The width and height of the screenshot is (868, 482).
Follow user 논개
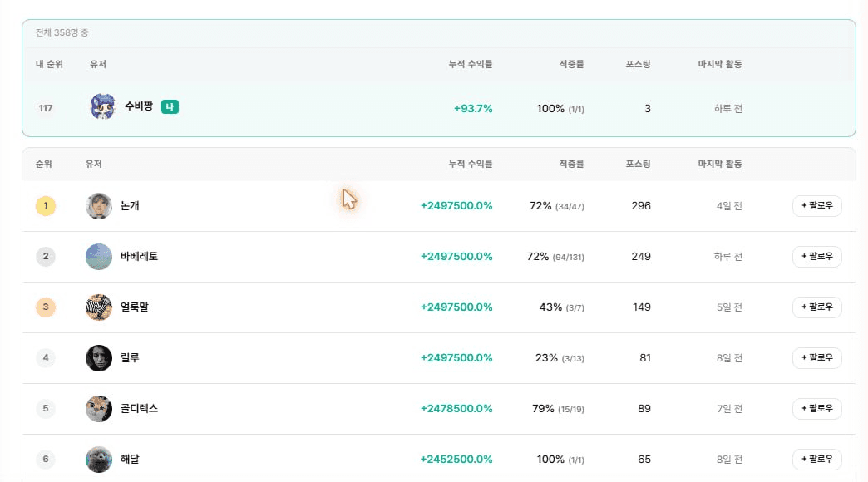(x=817, y=206)
